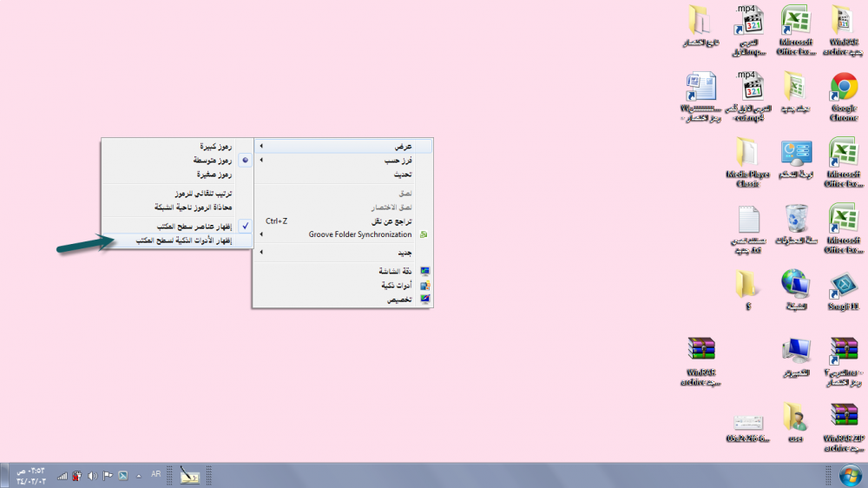Open the network signal tray icon
868x488 pixels.
[x=62, y=476]
